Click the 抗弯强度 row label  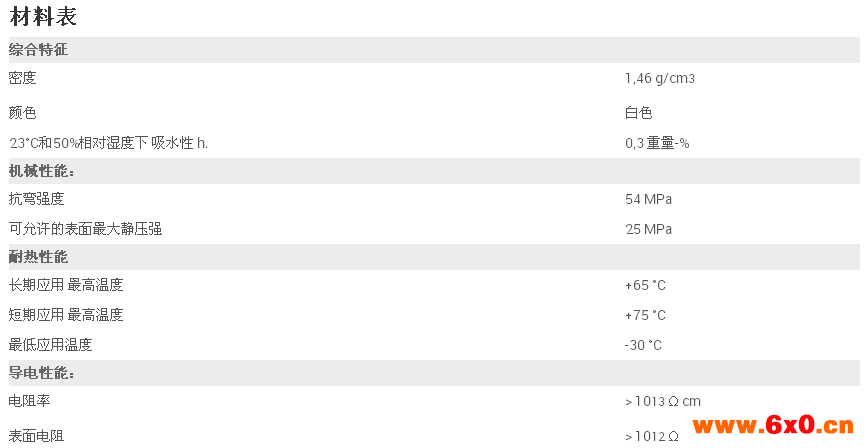(36, 199)
